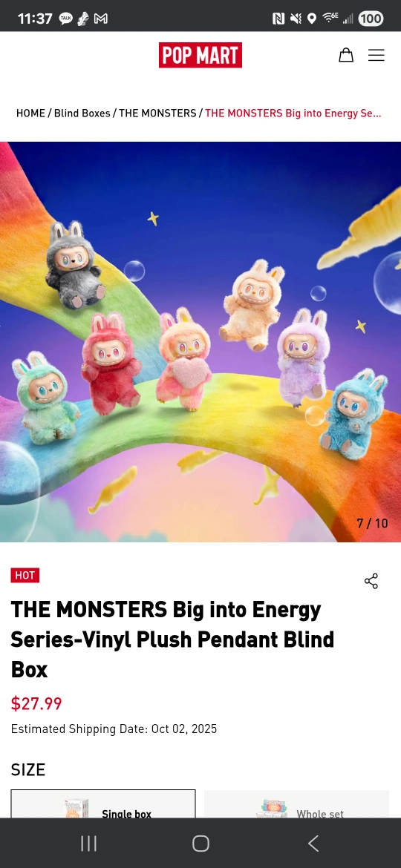Tap the Estimated Shipping Date line
This screenshot has width=401, height=868.
pyautogui.click(x=114, y=729)
